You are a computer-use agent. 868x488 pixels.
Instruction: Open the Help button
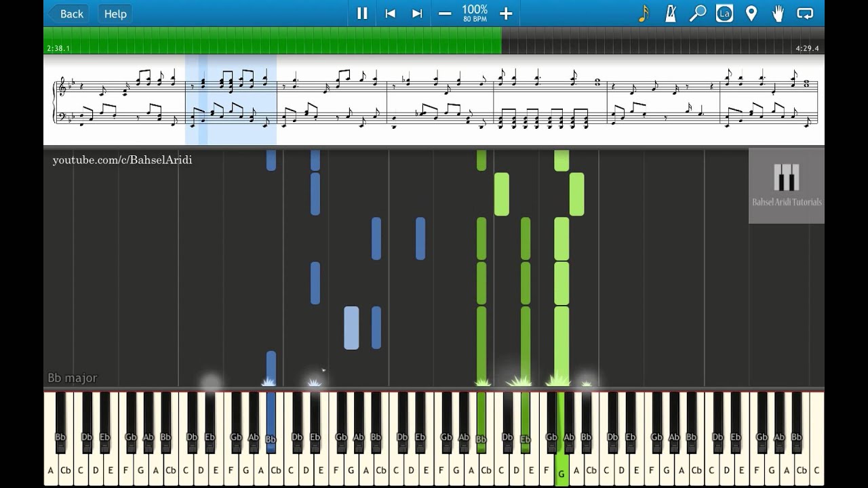[115, 13]
